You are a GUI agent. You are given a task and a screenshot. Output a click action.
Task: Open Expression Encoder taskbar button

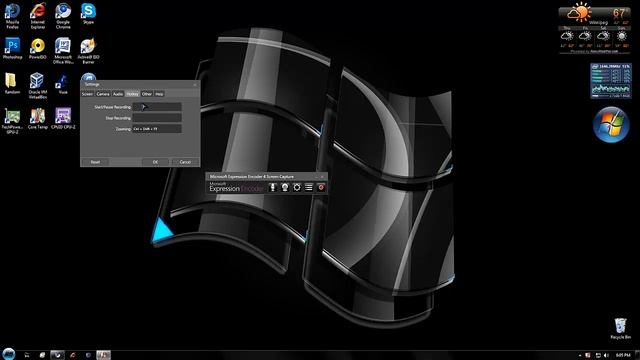[103, 355]
